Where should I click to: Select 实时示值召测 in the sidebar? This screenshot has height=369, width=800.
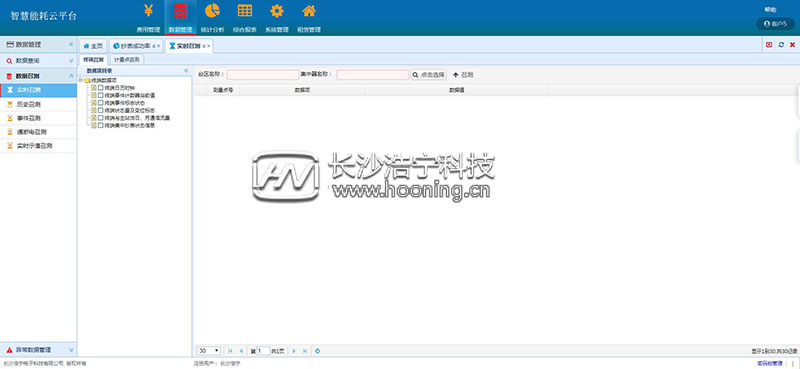pos(38,146)
